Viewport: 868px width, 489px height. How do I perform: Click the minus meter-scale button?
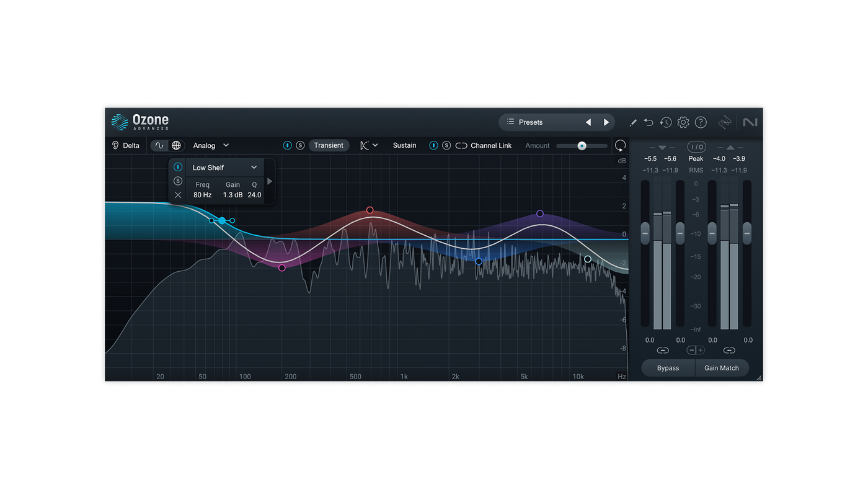[x=691, y=350]
